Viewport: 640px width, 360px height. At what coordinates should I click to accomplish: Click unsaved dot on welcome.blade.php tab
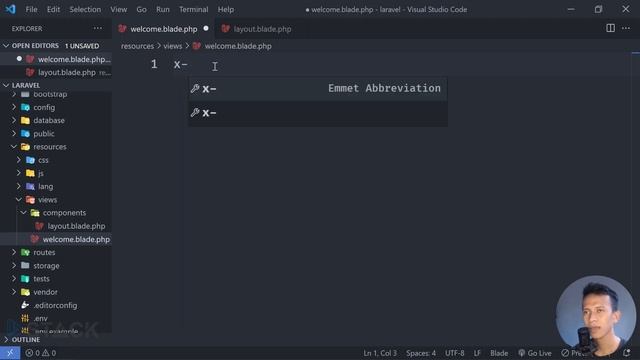(206, 29)
